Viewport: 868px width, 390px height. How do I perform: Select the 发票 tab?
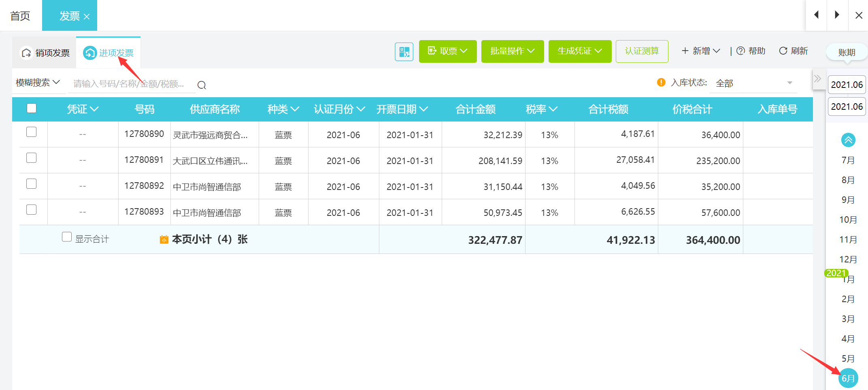(x=69, y=16)
